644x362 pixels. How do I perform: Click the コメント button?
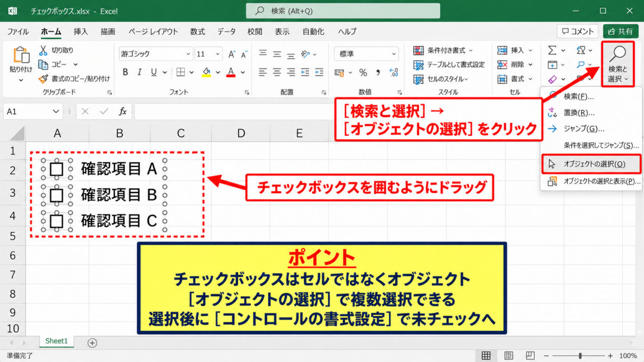pyautogui.click(x=578, y=31)
